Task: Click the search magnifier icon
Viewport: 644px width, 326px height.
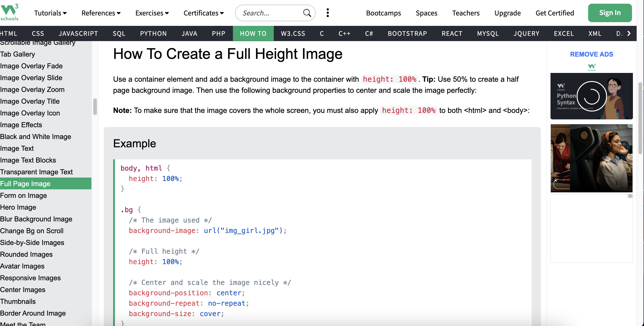Action: [307, 13]
